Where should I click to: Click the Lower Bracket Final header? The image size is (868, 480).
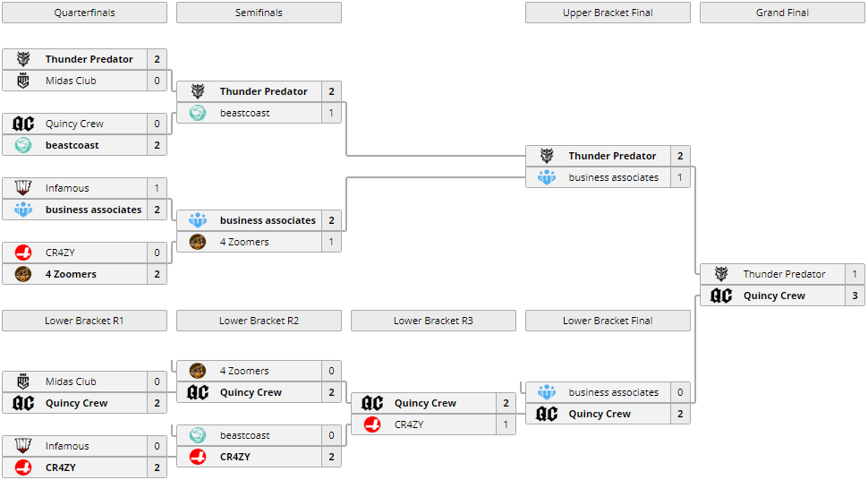pos(608,321)
